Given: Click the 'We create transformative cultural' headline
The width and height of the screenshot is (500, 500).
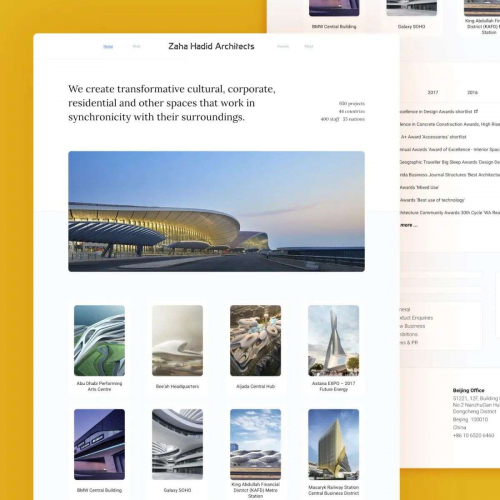Looking at the screenshot, I should (x=172, y=103).
